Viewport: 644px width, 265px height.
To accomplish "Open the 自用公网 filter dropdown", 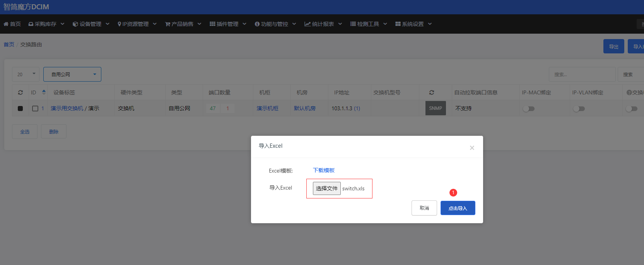I will (72, 74).
